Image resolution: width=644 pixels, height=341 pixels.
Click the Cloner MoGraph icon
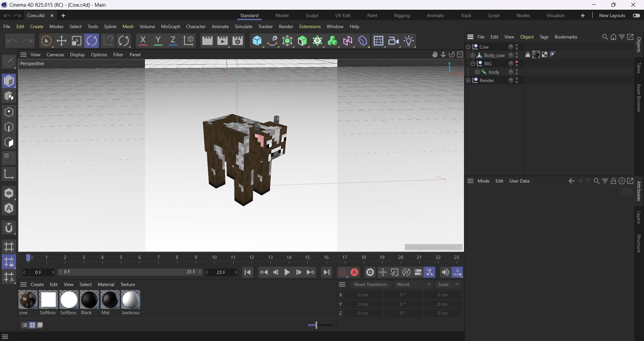(318, 41)
